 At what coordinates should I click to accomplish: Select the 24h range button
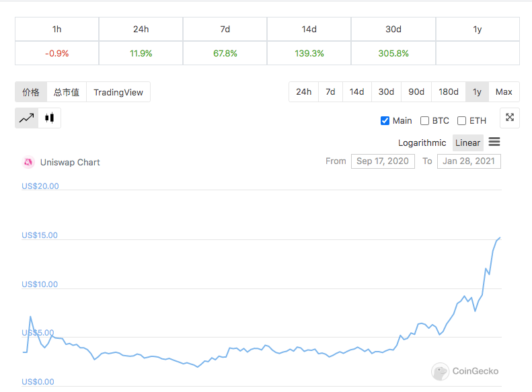point(303,92)
